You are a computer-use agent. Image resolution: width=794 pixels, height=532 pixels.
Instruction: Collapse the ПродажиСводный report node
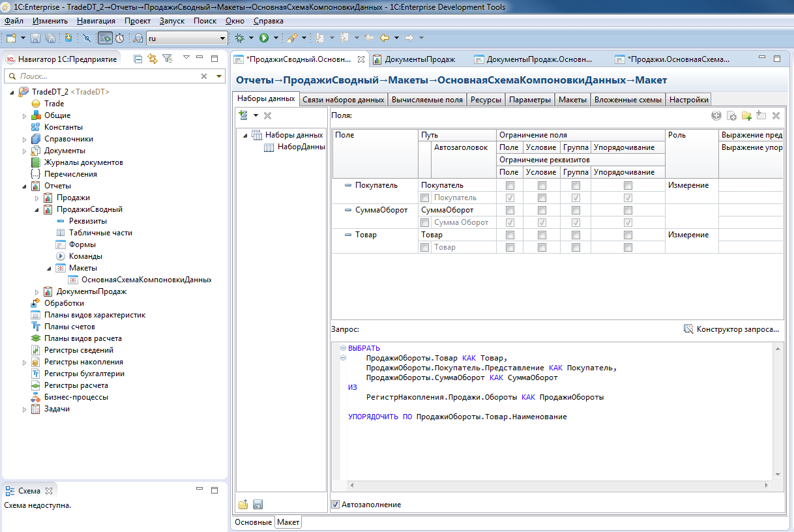click(x=37, y=209)
